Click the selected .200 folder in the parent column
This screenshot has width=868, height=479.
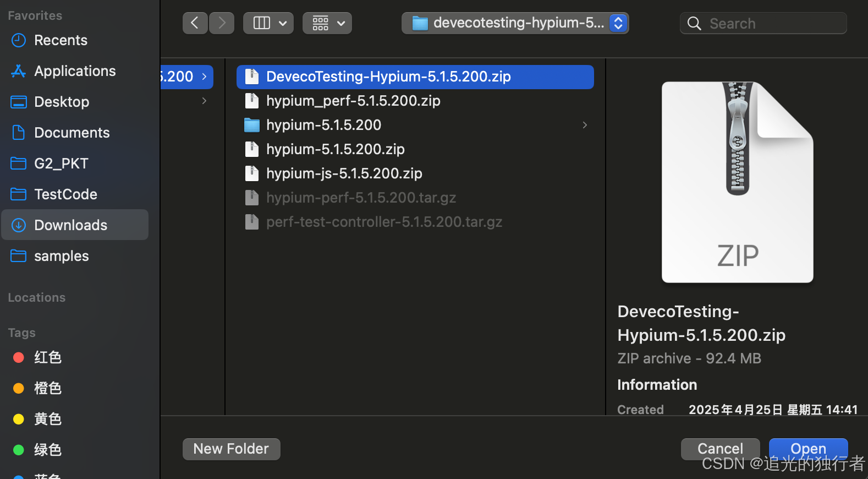click(x=187, y=77)
